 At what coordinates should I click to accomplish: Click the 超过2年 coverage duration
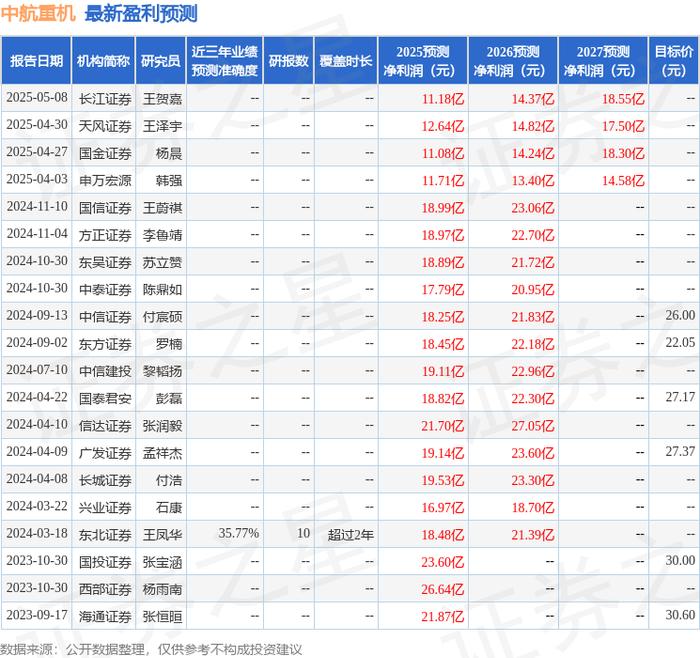[x=350, y=534]
